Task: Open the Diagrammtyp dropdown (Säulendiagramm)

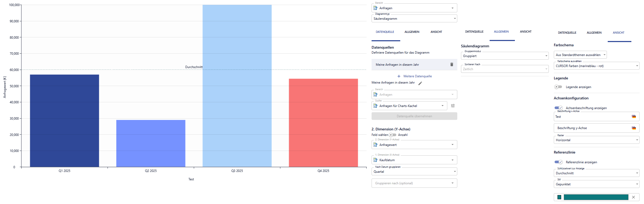Action: point(414,18)
